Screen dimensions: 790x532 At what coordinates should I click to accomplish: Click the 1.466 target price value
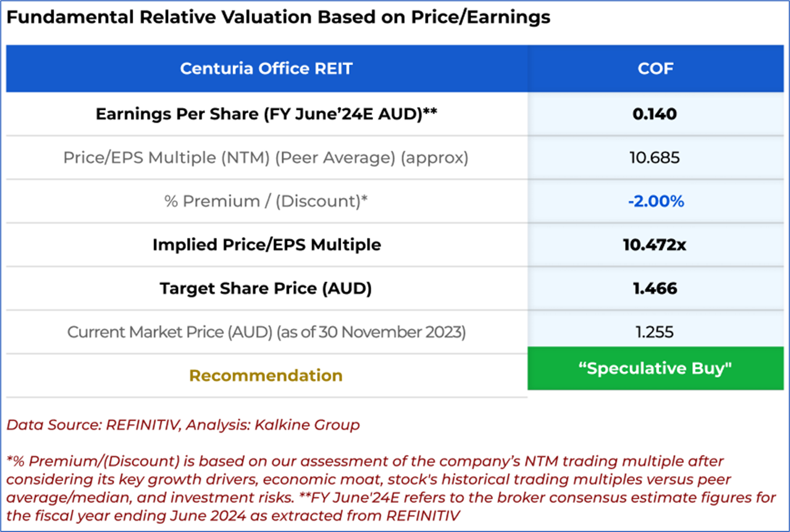tap(655, 288)
